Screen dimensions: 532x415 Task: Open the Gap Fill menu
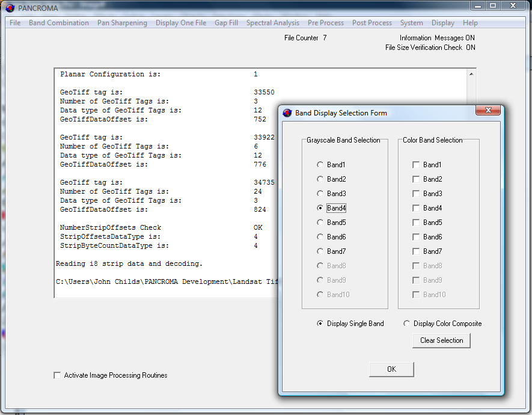point(226,23)
